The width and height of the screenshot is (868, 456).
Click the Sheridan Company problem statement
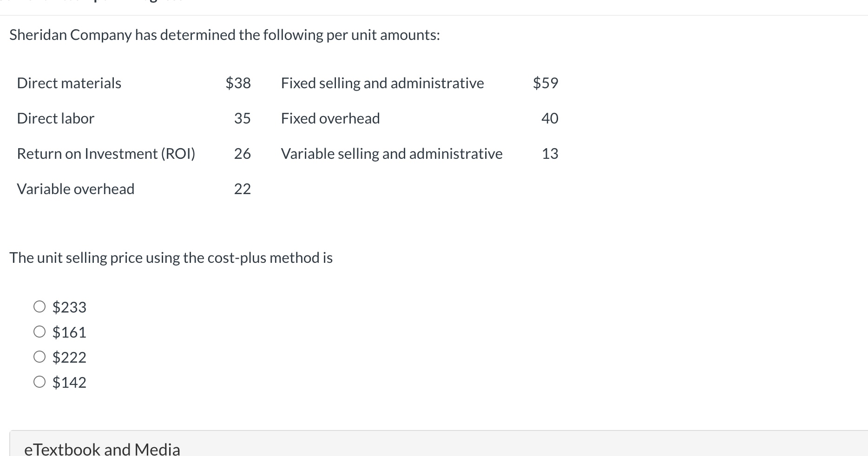pos(224,34)
